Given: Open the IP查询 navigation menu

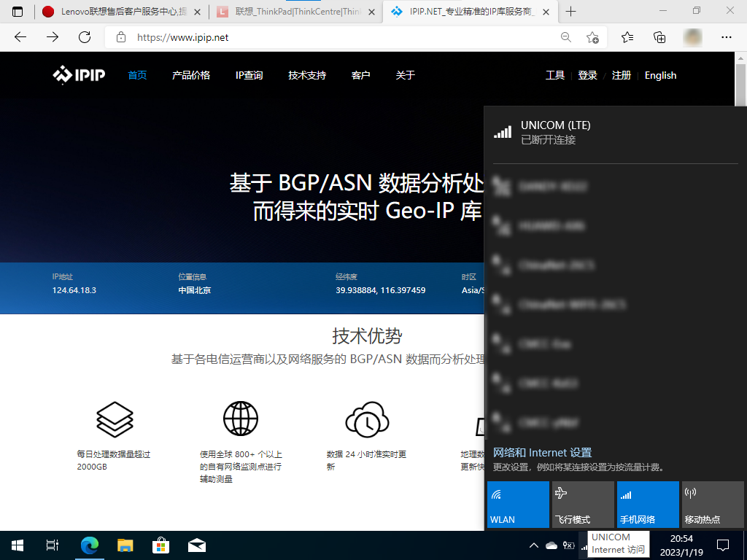Looking at the screenshot, I should click(249, 75).
